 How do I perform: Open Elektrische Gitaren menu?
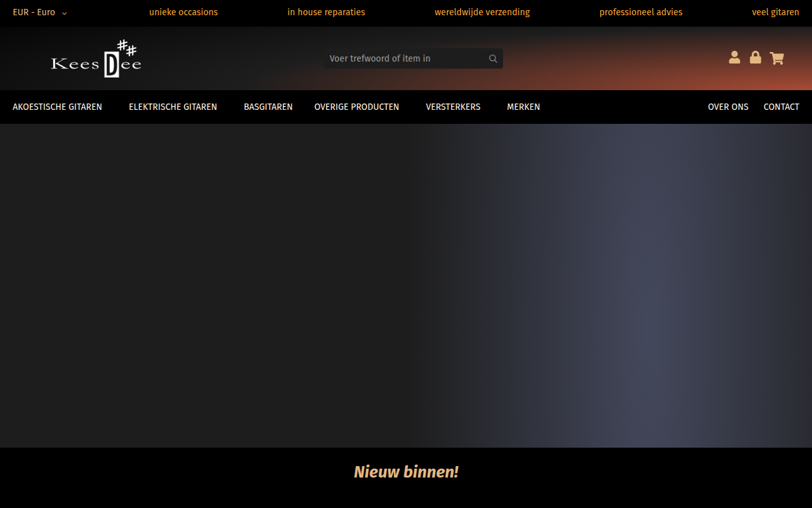[173, 107]
